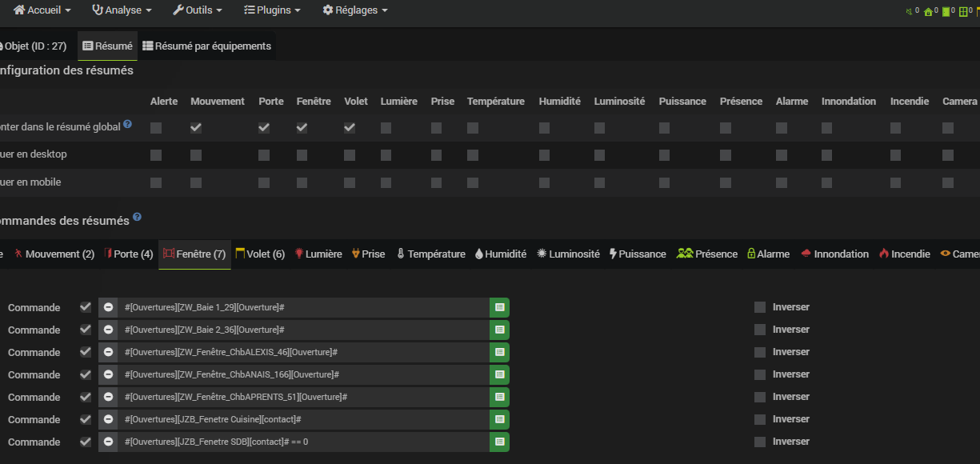Expand the Réglages dropdown menu

click(x=355, y=10)
